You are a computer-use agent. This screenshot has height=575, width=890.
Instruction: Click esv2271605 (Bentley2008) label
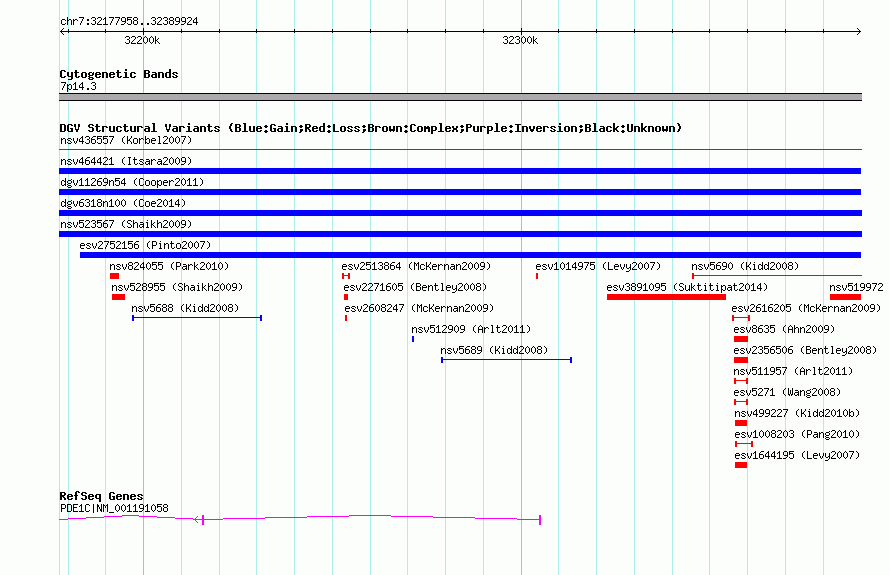tap(415, 287)
